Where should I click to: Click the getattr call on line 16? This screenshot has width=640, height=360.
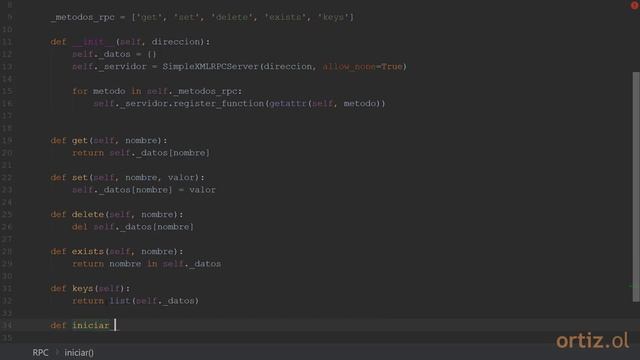click(x=288, y=103)
